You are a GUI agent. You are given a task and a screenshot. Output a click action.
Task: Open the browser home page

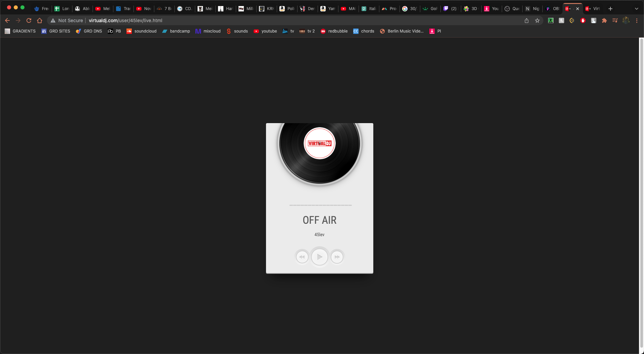(x=40, y=20)
